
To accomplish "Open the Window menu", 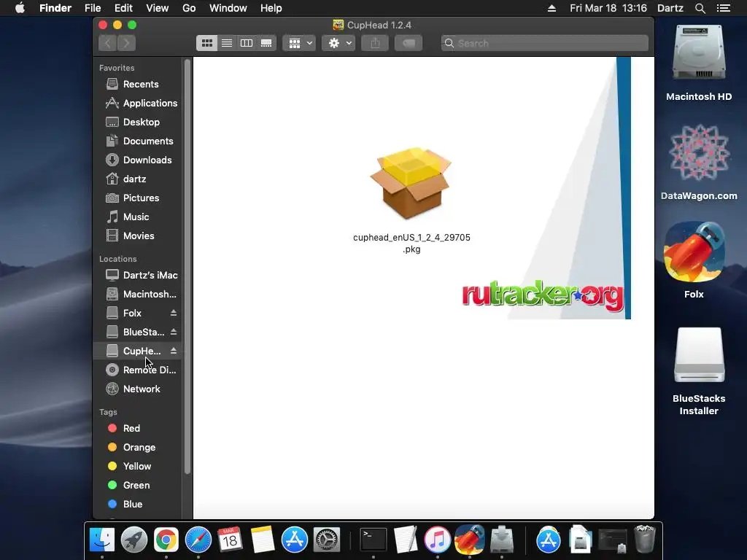I will coord(228,8).
